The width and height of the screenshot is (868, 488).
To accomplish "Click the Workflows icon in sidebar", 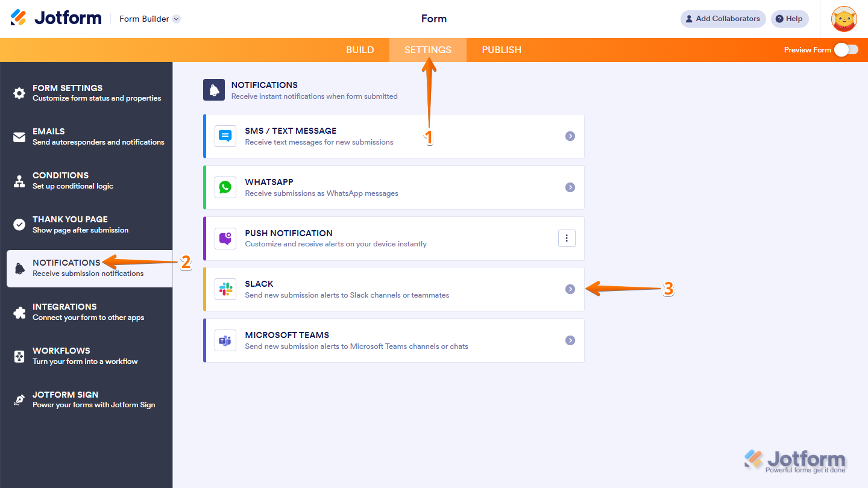I will pyautogui.click(x=18, y=355).
